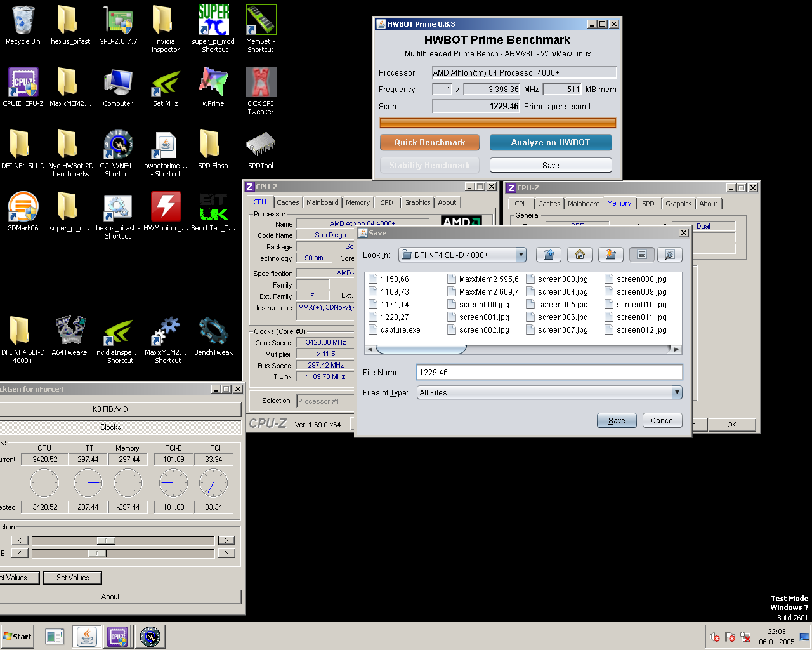
Task: Click the Set Values button in ClockGen
Action: click(x=72, y=578)
